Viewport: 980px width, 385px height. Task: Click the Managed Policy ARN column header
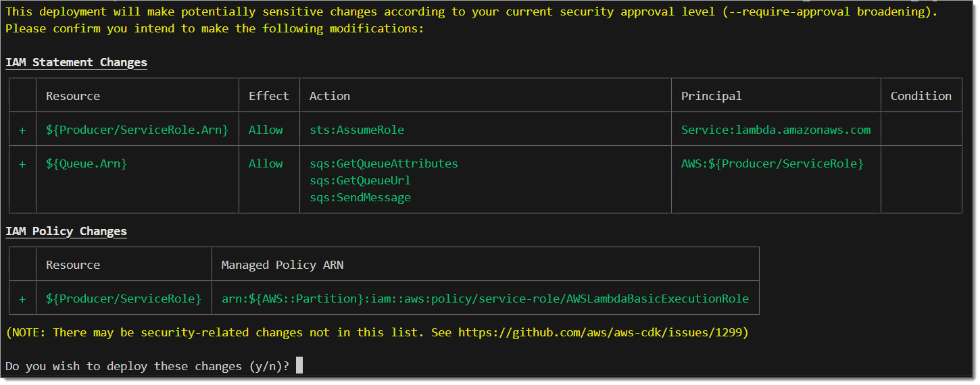coord(283,265)
